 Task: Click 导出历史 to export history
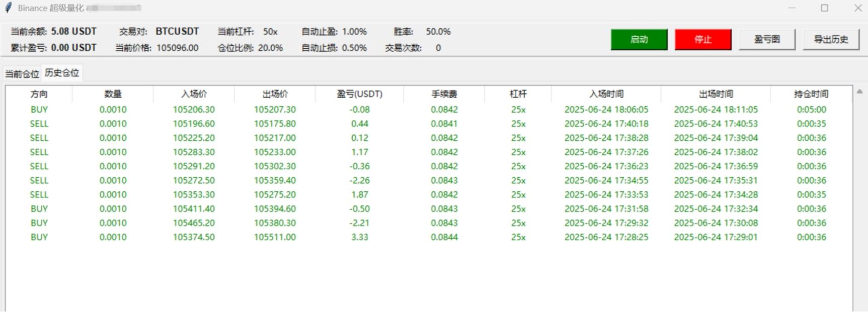pos(831,39)
